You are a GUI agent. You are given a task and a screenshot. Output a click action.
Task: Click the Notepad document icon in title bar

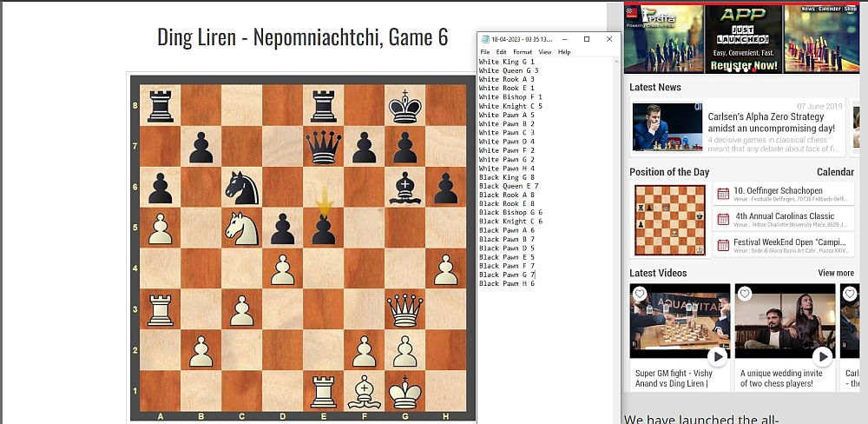483,40
